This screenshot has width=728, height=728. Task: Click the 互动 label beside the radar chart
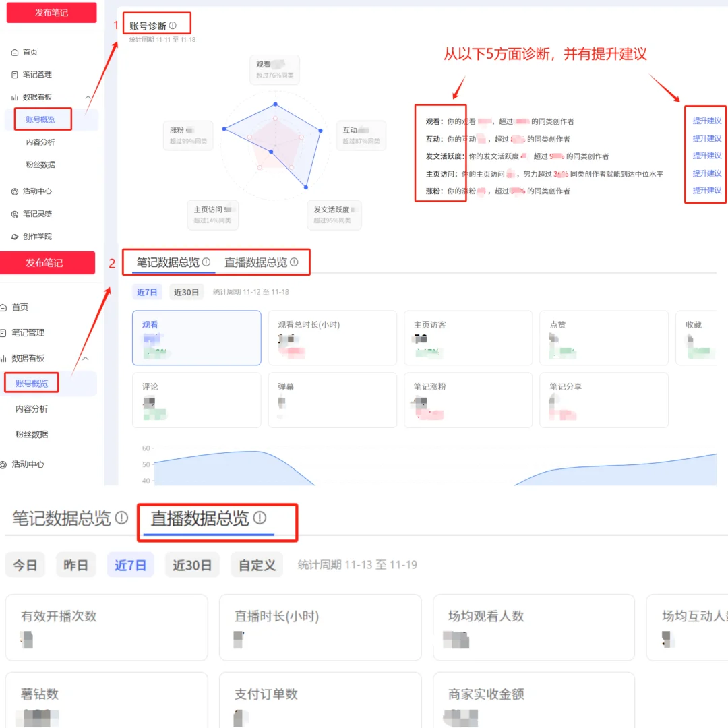pos(361,135)
